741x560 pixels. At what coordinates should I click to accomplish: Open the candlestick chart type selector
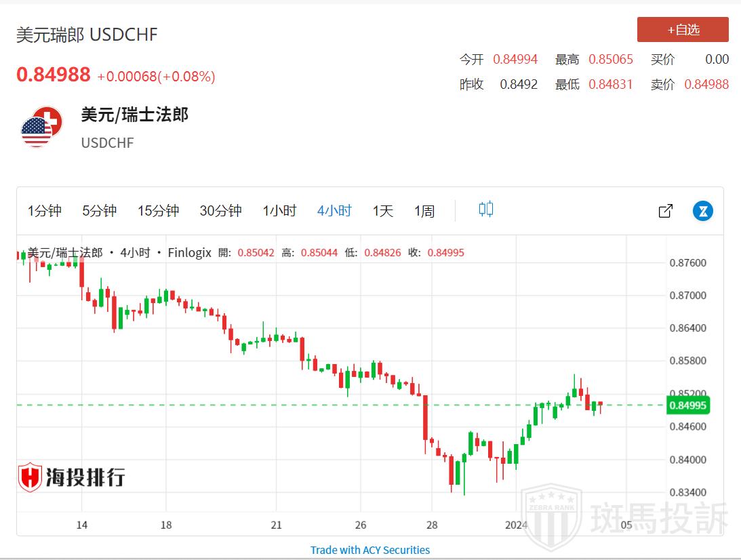[485, 209]
